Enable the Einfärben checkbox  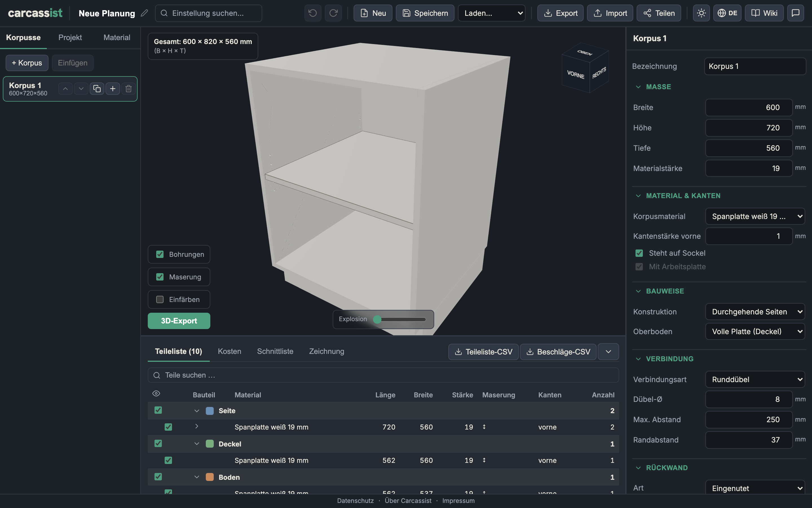point(160,299)
